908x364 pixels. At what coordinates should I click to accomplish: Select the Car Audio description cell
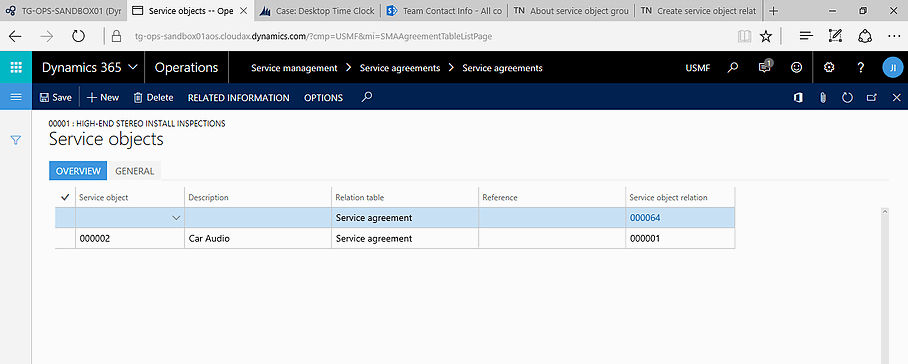click(258, 238)
